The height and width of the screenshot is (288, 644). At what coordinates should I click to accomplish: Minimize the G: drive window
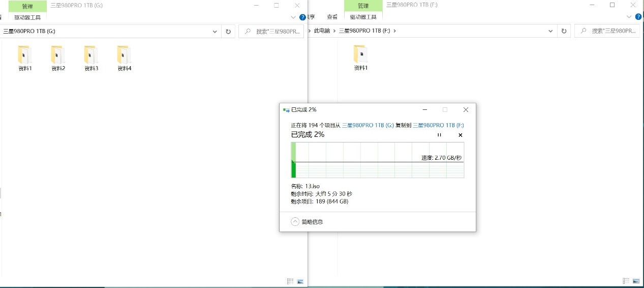coord(256,5)
